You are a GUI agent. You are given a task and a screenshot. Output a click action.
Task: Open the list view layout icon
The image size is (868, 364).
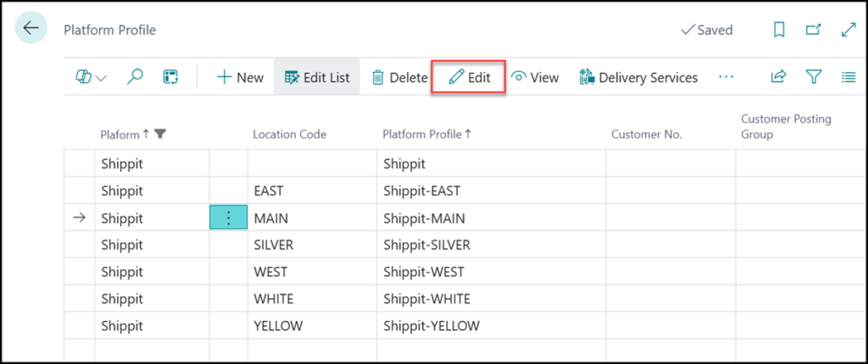[x=848, y=77]
